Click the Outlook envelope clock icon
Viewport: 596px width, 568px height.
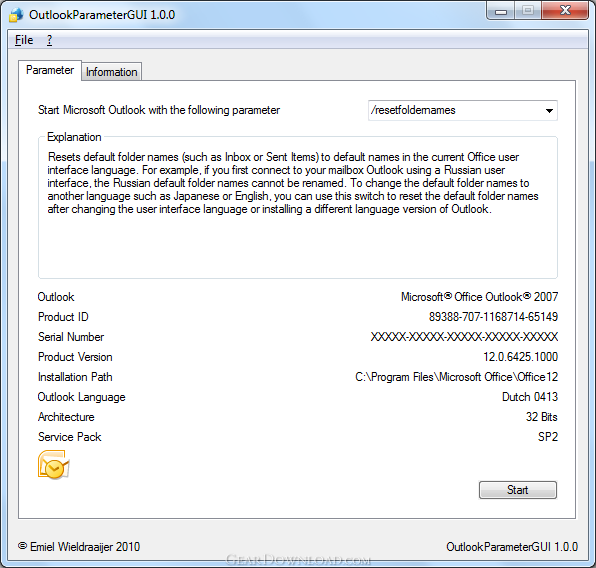pos(54,465)
